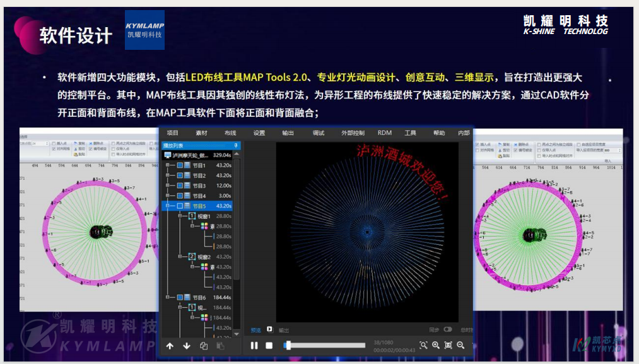Click the colorful material icon under 视窗2

[x=204, y=267]
